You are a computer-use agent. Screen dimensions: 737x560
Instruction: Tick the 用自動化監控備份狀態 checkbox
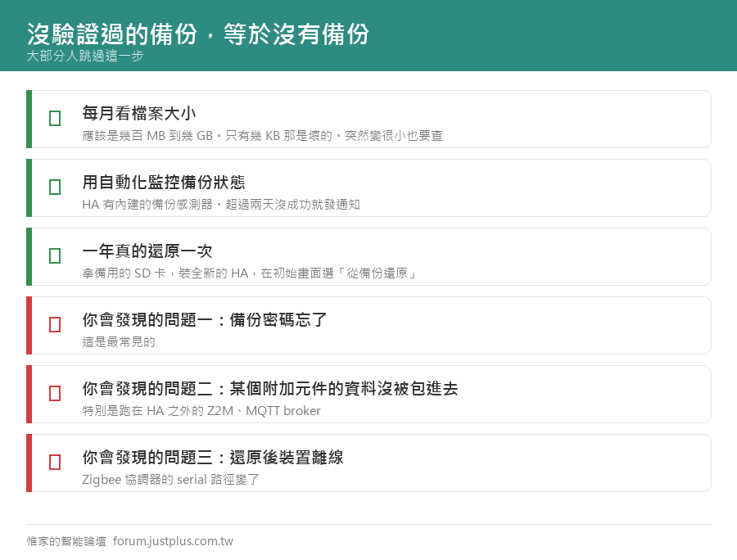coord(55,187)
